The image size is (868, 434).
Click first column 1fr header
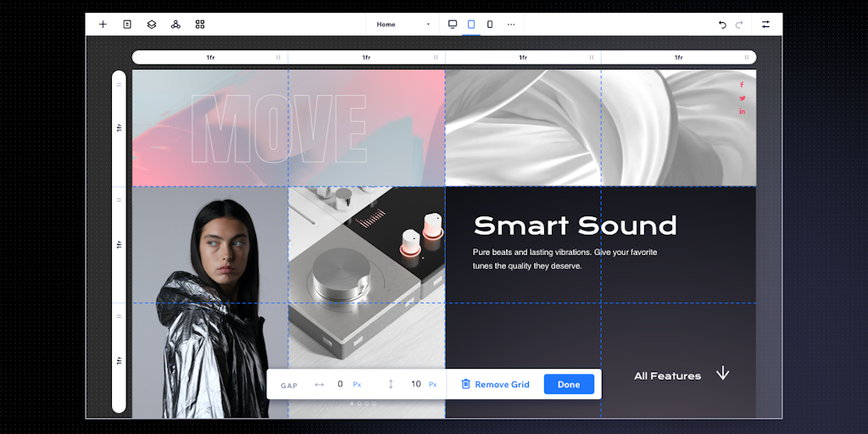click(x=210, y=58)
